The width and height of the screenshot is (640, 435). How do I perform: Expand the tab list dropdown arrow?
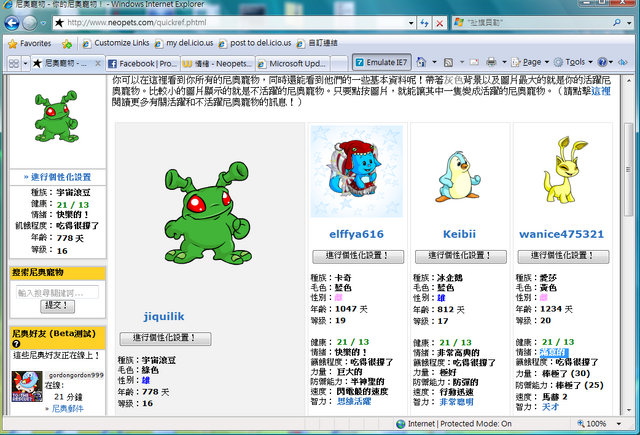[25, 64]
